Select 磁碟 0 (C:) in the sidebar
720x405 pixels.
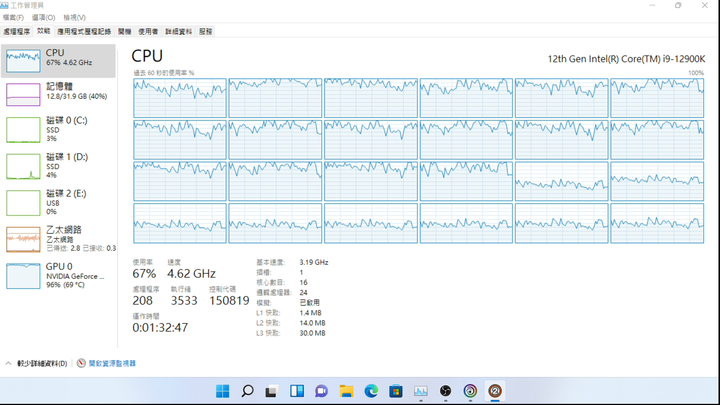pos(58,129)
